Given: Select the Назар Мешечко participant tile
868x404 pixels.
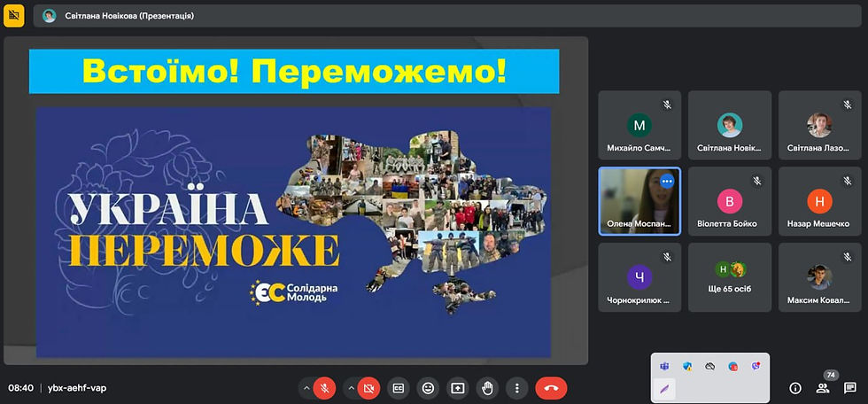Looking at the screenshot, I should [820, 201].
